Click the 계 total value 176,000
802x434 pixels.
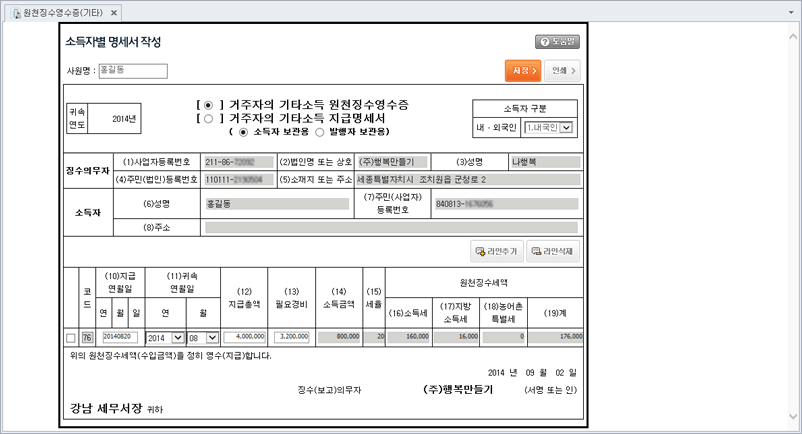tap(555, 337)
